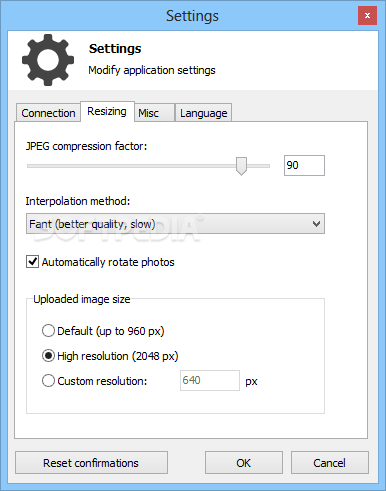
Task: Click the JPEG compression slider thumb
Action: [241, 166]
